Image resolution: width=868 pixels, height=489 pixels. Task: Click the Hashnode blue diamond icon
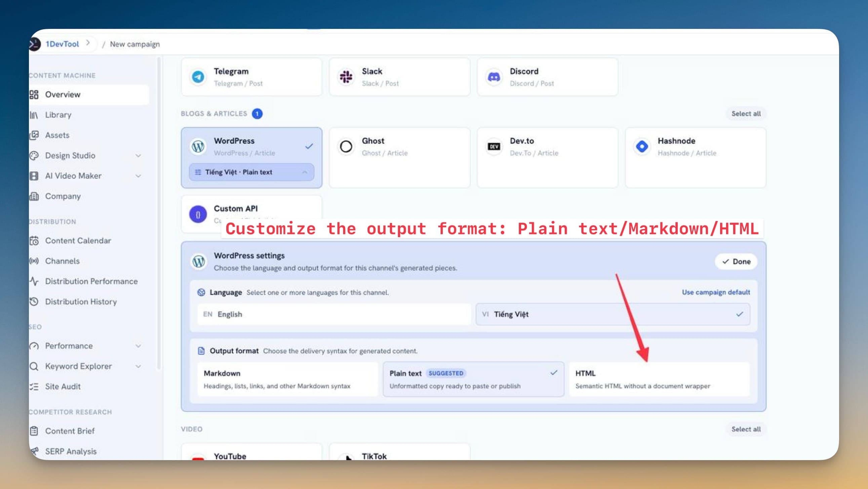[641, 146]
